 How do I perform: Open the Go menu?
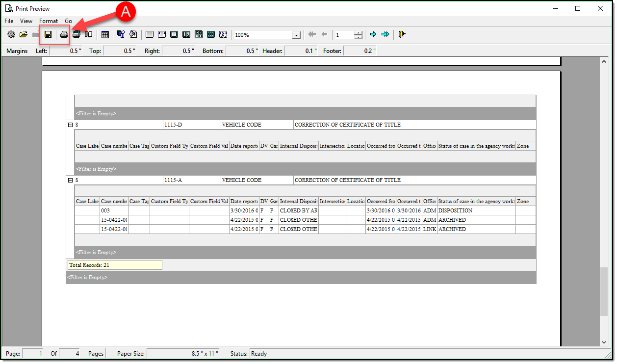[x=68, y=21]
